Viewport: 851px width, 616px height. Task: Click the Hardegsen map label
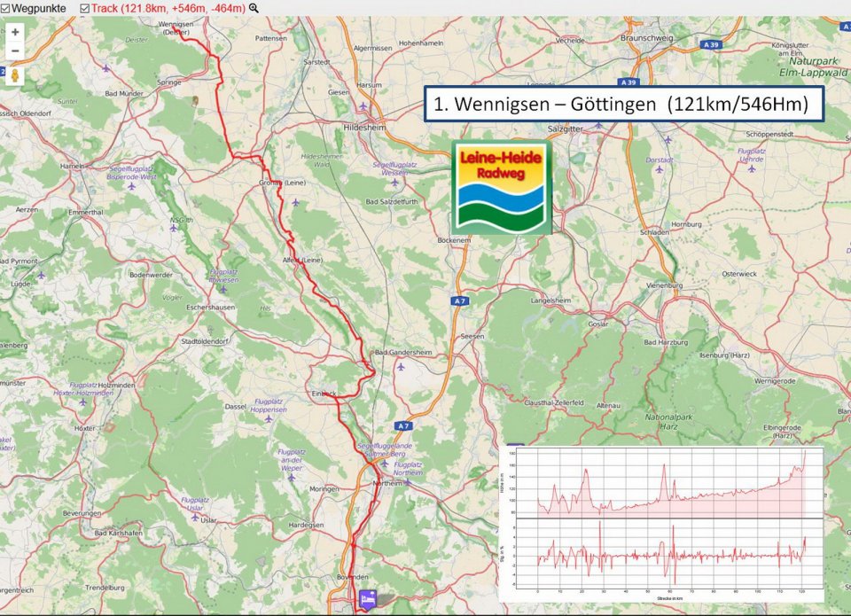coord(306,525)
